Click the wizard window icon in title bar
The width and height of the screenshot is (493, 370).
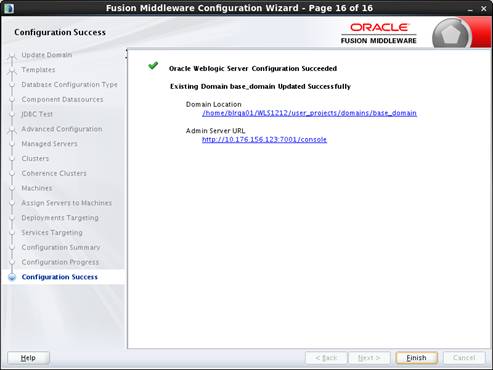pyautogui.click(x=9, y=8)
